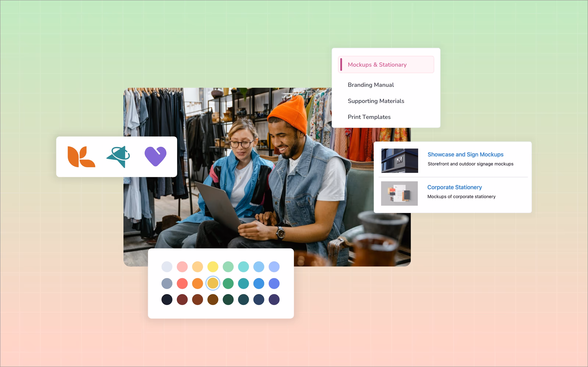Screen dimensions: 588x367
Task: Open the Corporate Stationery link
Action: coord(455,187)
